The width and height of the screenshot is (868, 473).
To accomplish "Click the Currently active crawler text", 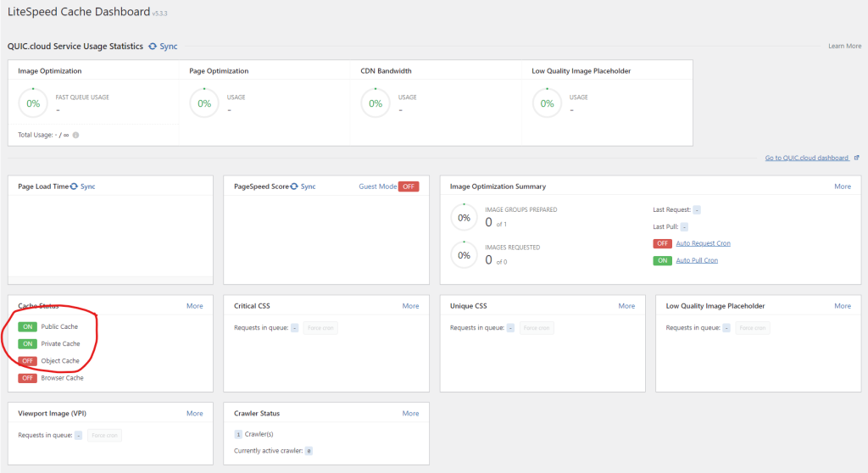I will [x=269, y=451].
